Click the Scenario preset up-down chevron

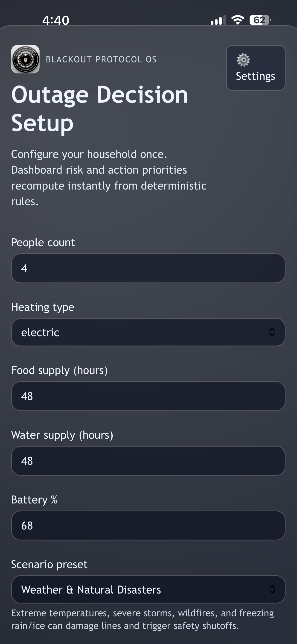coord(272,589)
